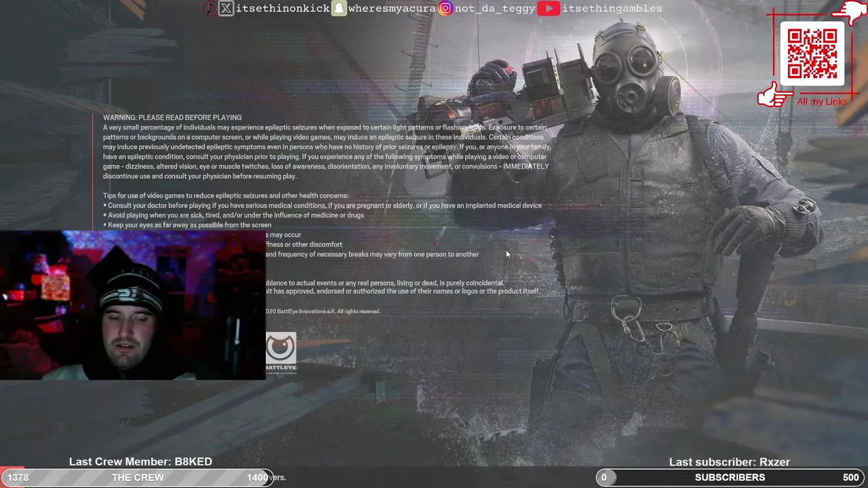Click the "Consult your doctor before playing" tip

pyautogui.click(x=322, y=205)
